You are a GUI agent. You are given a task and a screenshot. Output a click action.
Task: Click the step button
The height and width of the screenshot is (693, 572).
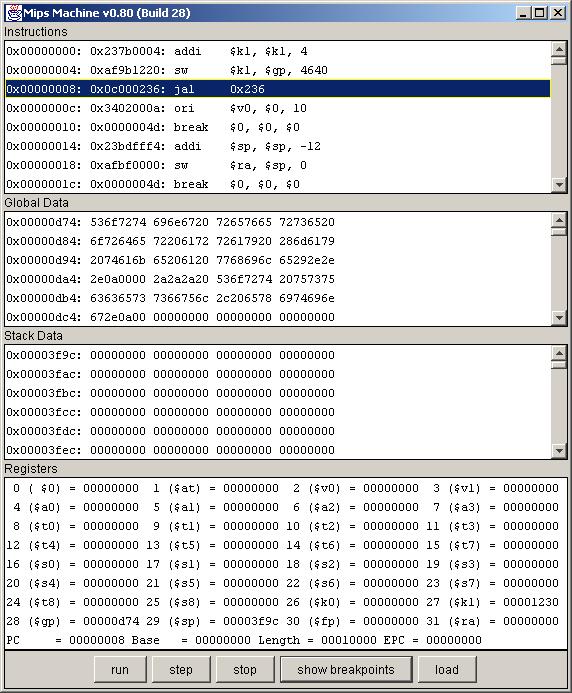(181, 670)
